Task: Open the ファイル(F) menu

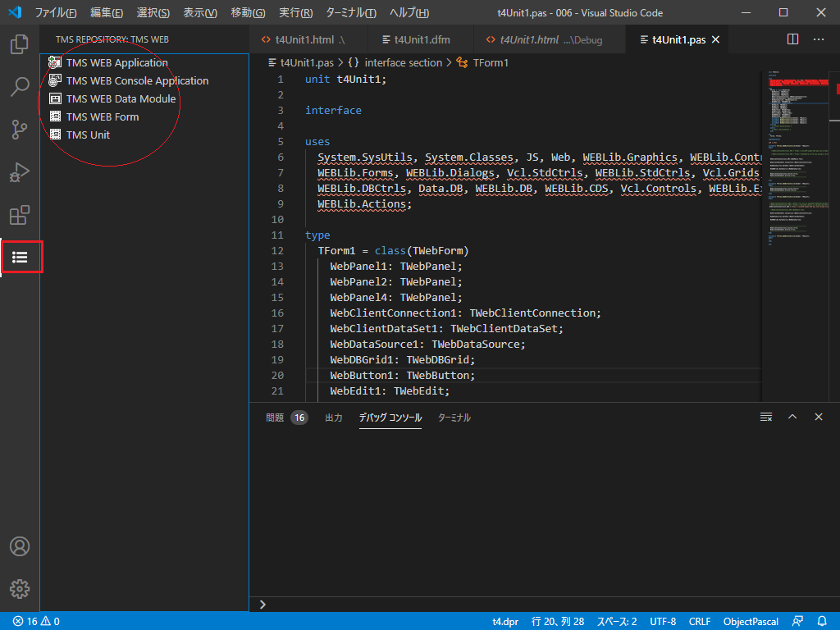Action: click(55, 12)
